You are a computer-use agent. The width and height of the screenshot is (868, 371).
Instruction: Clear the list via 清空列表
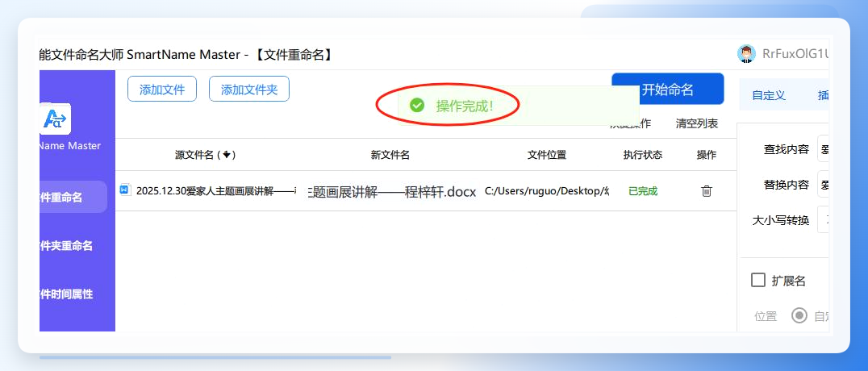(x=697, y=124)
